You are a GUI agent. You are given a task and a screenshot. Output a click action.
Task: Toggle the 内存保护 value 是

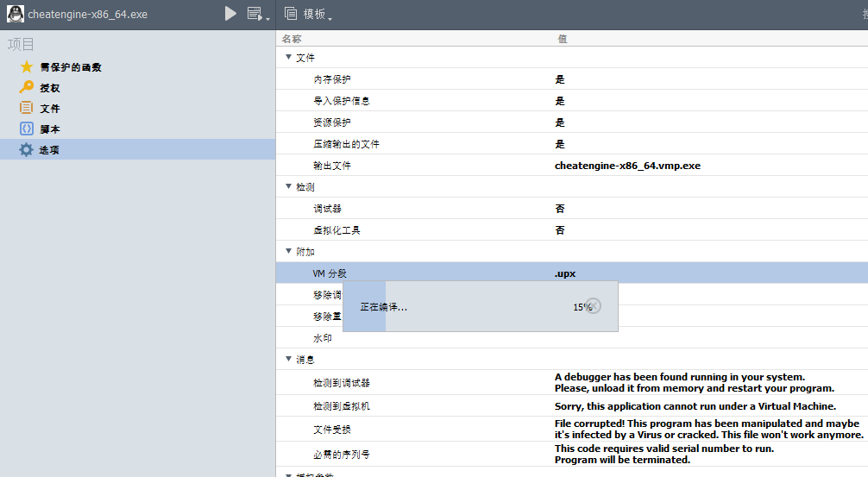[560, 79]
